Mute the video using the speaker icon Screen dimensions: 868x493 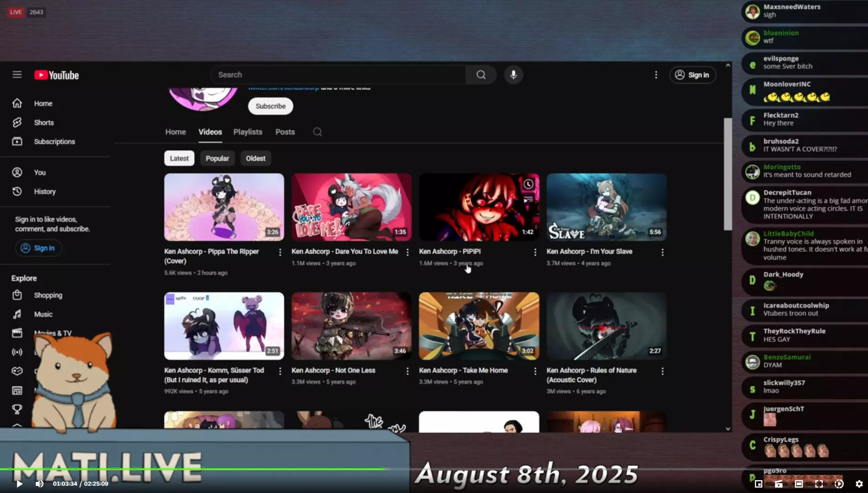(x=39, y=484)
